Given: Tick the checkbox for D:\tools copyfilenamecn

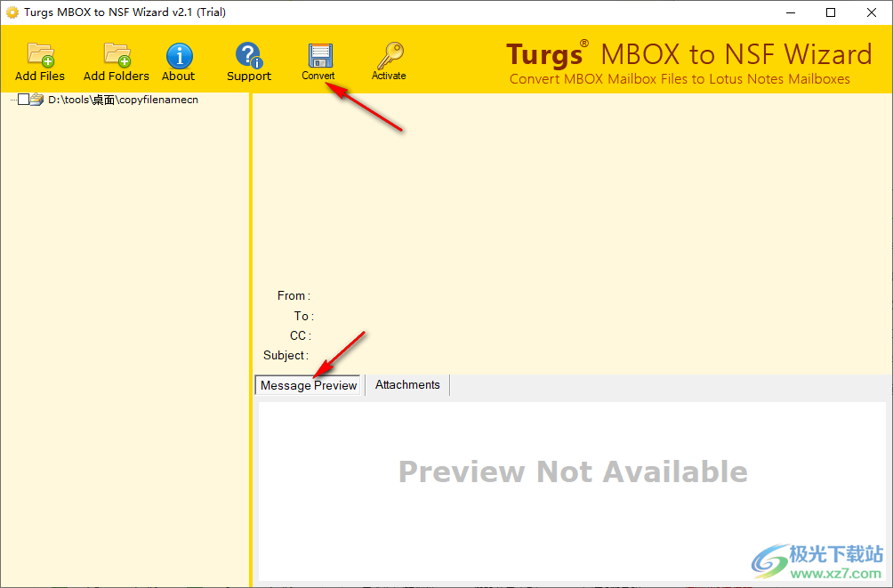Looking at the screenshot, I should coord(23,100).
